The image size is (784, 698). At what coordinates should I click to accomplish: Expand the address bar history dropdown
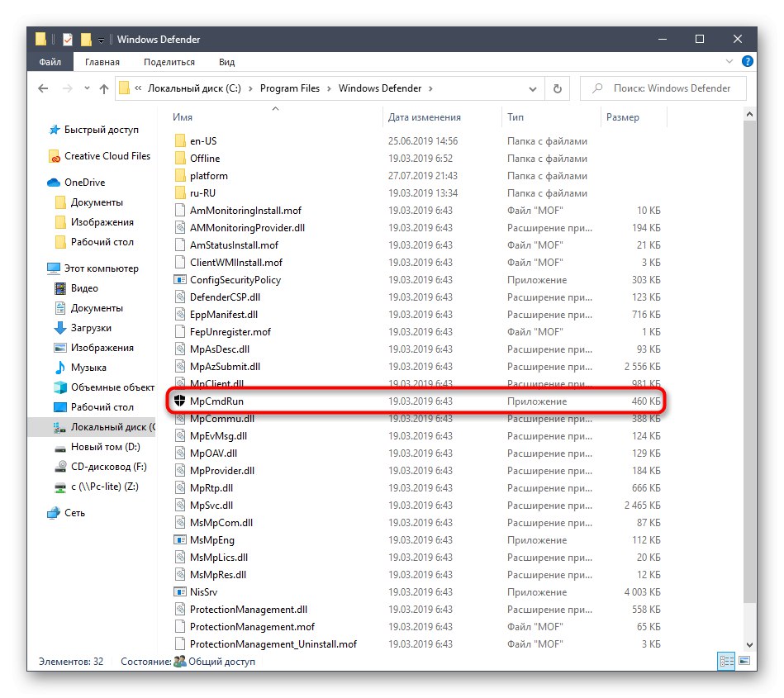pyautogui.click(x=533, y=89)
